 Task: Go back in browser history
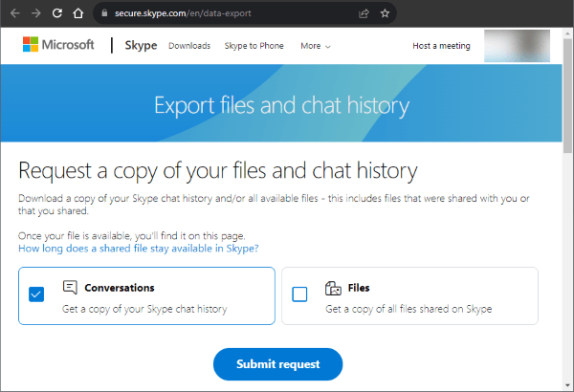coord(15,13)
